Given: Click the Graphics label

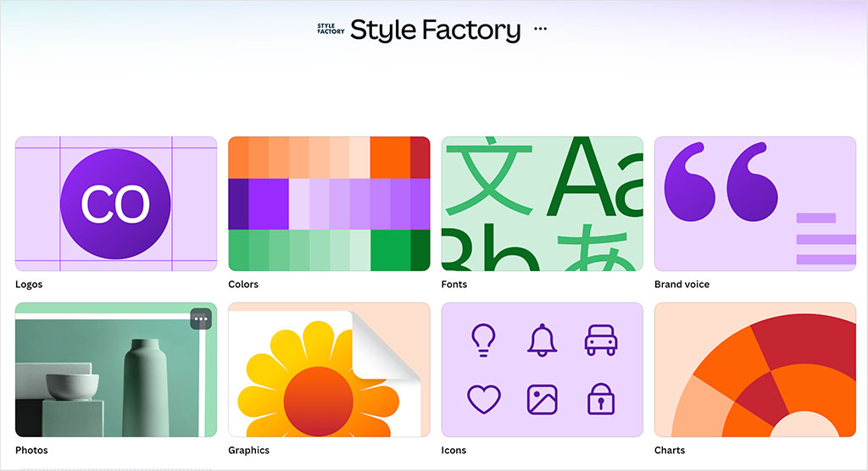Looking at the screenshot, I should (248, 451).
